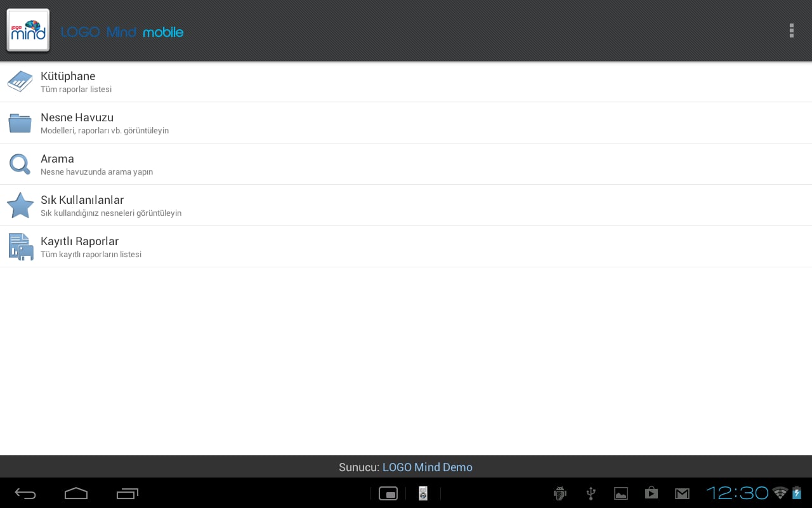The width and height of the screenshot is (812, 508).
Task: Tap the Wi-Fi signal indicator
Action: pos(780,493)
